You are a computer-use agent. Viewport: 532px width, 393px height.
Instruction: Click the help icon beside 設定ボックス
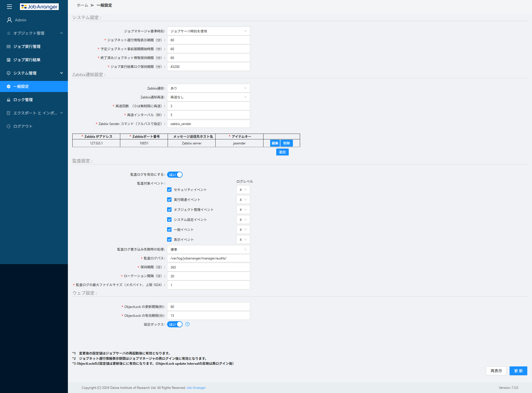pos(188,324)
